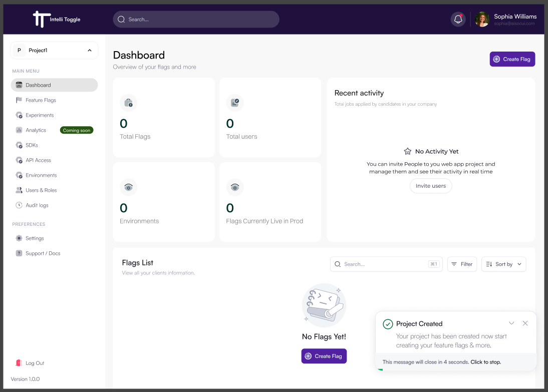Close the Project Created notification
Image resolution: width=548 pixels, height=392 pixels.
[x=525, y=323]
